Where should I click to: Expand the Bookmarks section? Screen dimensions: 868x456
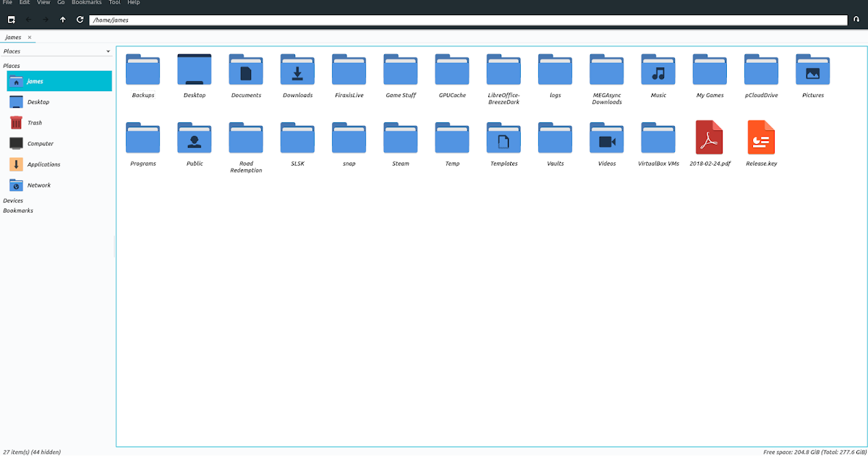pyautogui.click(x=20, y=210)
